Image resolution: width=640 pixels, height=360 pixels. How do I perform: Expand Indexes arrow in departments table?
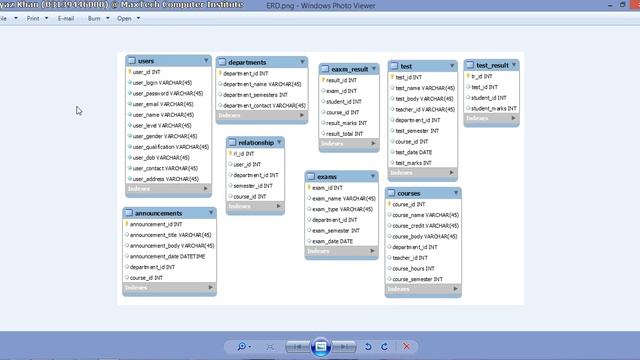(x=302, y=116)
